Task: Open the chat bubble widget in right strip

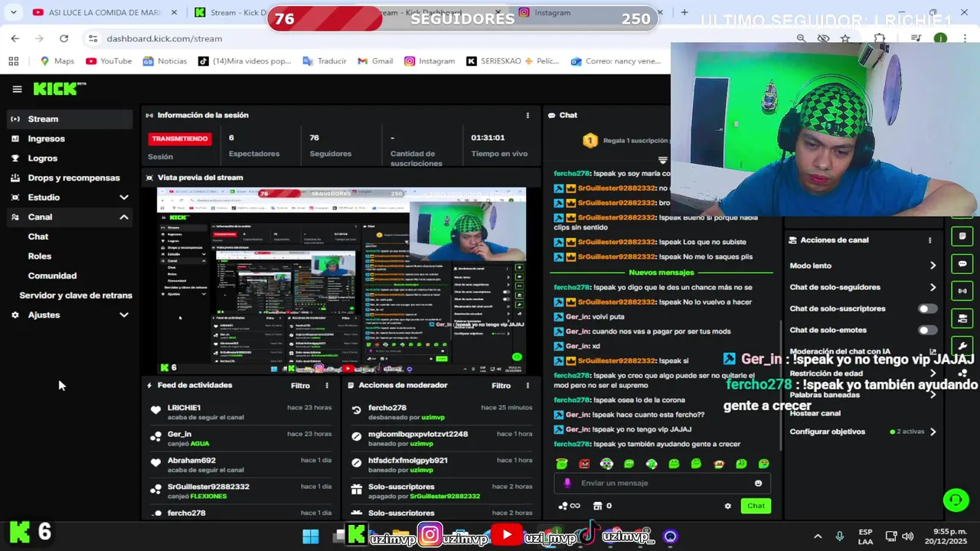Action: click(962, 263)
